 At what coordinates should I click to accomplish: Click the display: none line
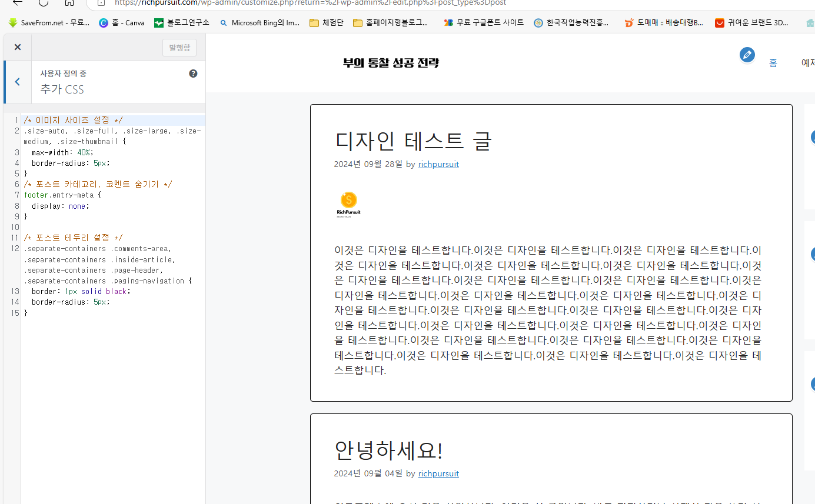coord(61,206)
